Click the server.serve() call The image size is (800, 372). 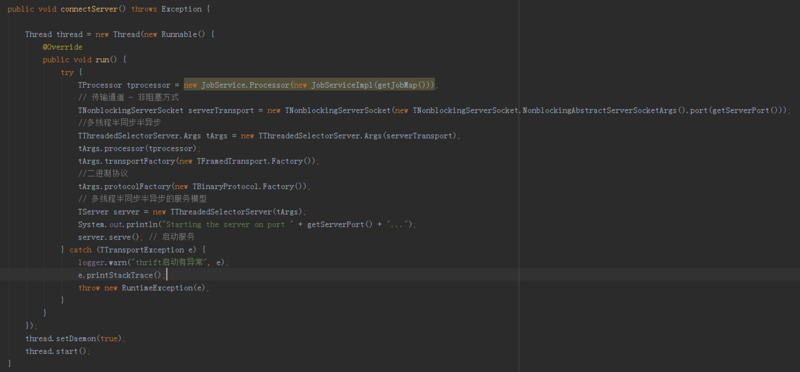[111, 237]
